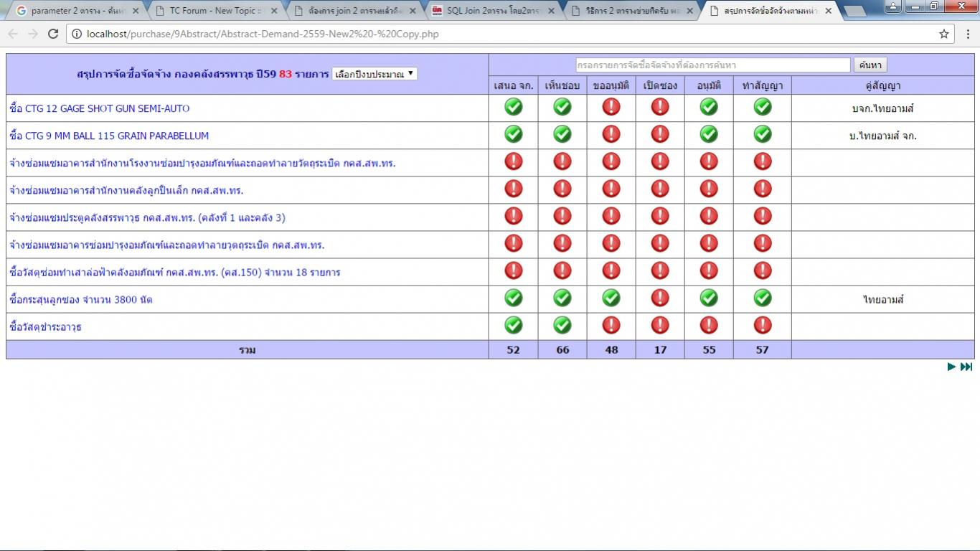The image size is (980, 551).
Task: Switch to the TC Forum - New Topic tab
Action: 216,11
